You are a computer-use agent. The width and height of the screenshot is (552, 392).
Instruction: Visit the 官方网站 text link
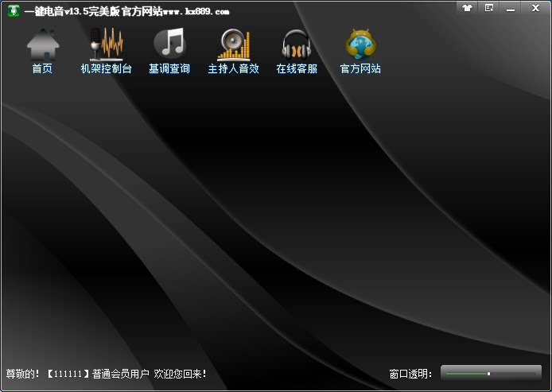click(360, 68)
